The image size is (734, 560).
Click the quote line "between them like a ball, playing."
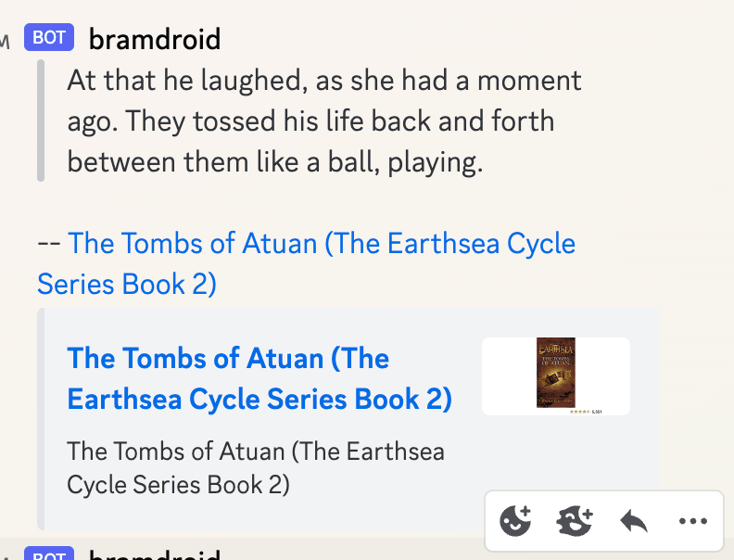pos(275,162)
